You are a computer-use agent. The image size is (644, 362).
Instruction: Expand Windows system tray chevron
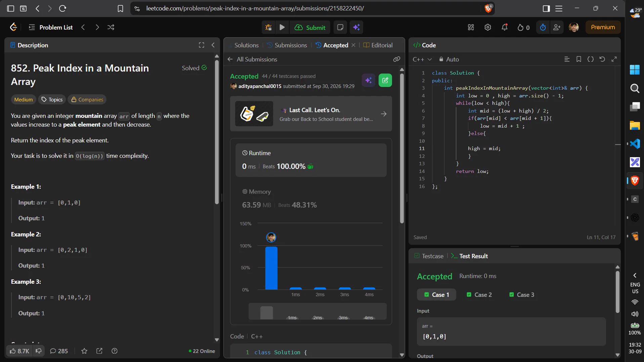635,275
